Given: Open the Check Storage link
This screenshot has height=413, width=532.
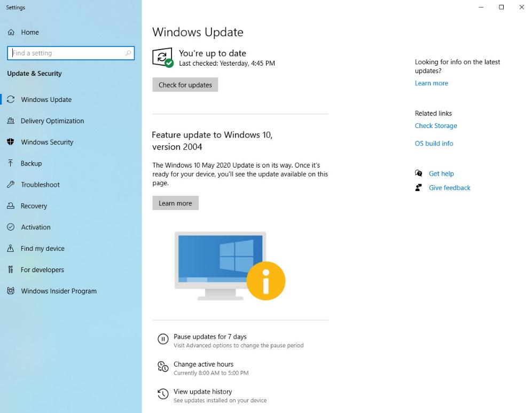Looking at the screenshot, I should [436, 126].
